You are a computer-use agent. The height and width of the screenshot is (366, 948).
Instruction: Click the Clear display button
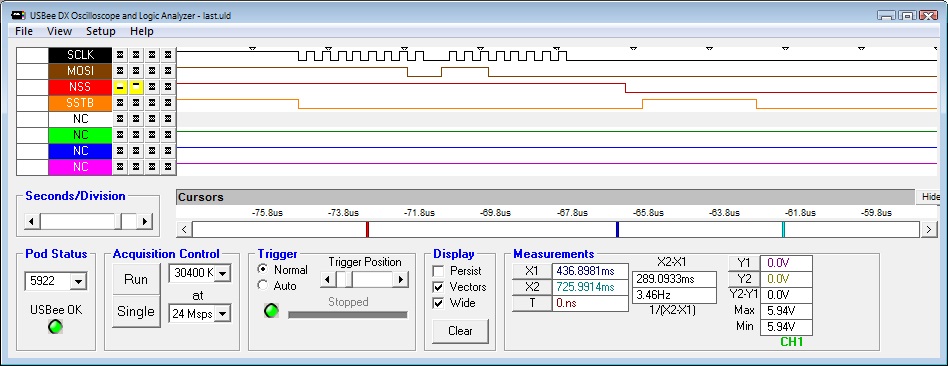(460, 331)
